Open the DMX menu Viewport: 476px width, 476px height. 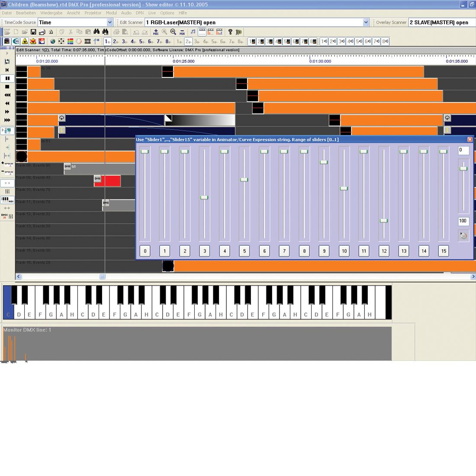tap(140, 13)
